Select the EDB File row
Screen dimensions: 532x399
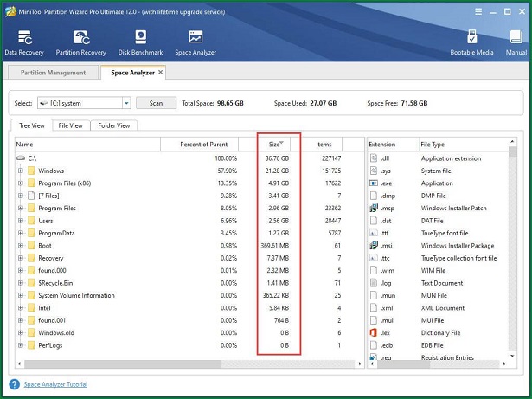point(439,345)
